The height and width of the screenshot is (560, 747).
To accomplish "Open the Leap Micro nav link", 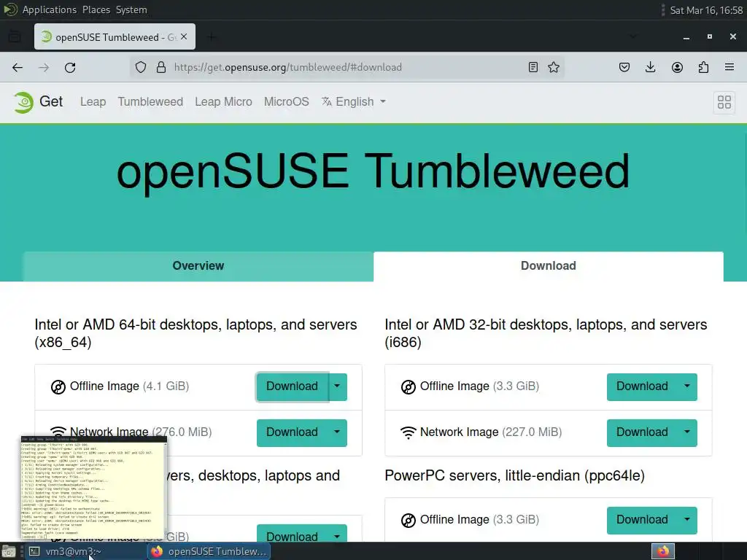I will pos(223,101).
